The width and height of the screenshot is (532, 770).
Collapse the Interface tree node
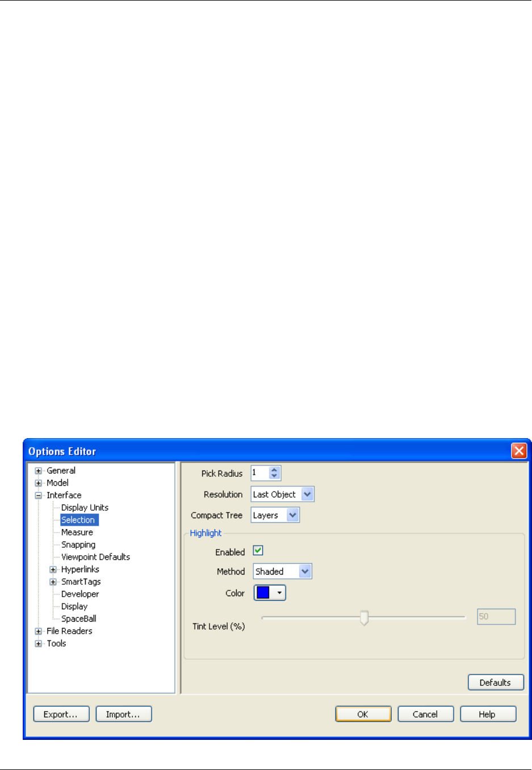coord(38,496)
